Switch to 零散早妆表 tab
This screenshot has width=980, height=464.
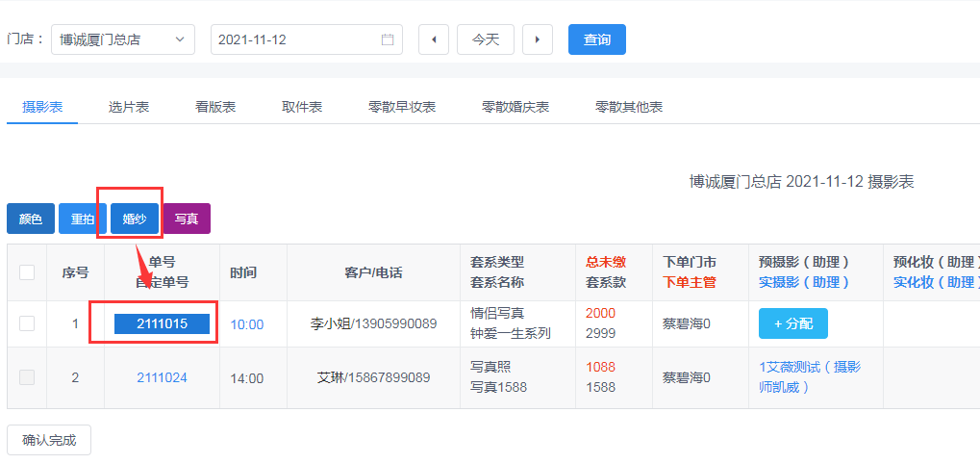402,107
